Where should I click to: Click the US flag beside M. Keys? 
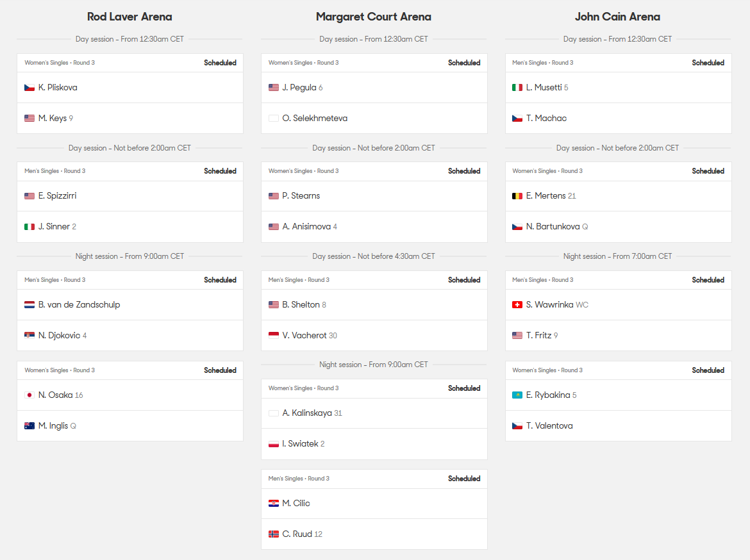click(x=29, y=118)
